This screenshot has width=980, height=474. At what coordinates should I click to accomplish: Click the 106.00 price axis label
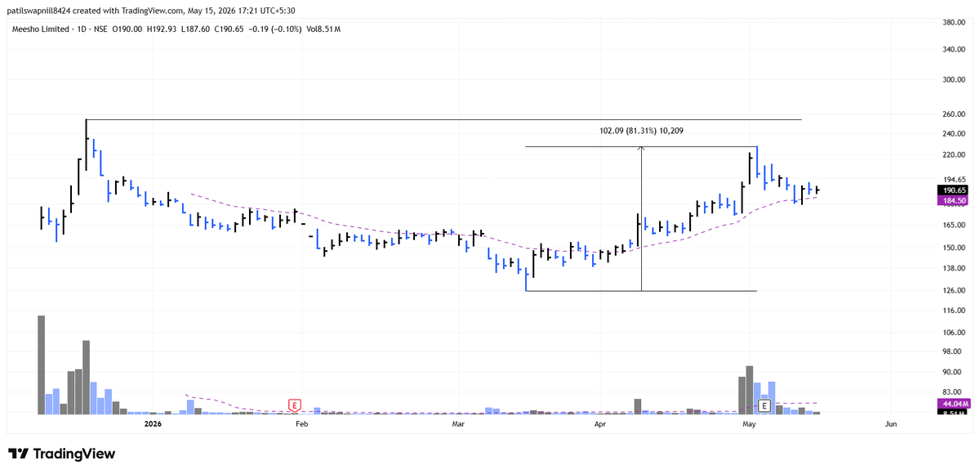pyautogui.click(x=954, y=333)
